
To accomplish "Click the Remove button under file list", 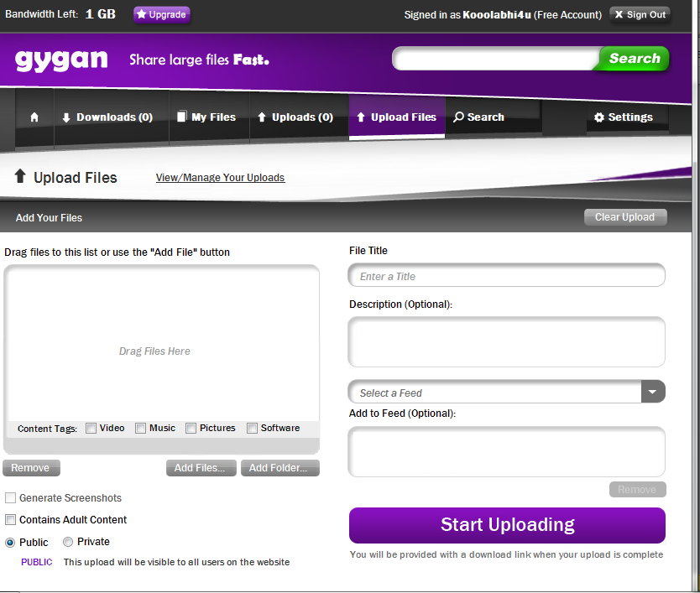I will [x=31, y=468].
